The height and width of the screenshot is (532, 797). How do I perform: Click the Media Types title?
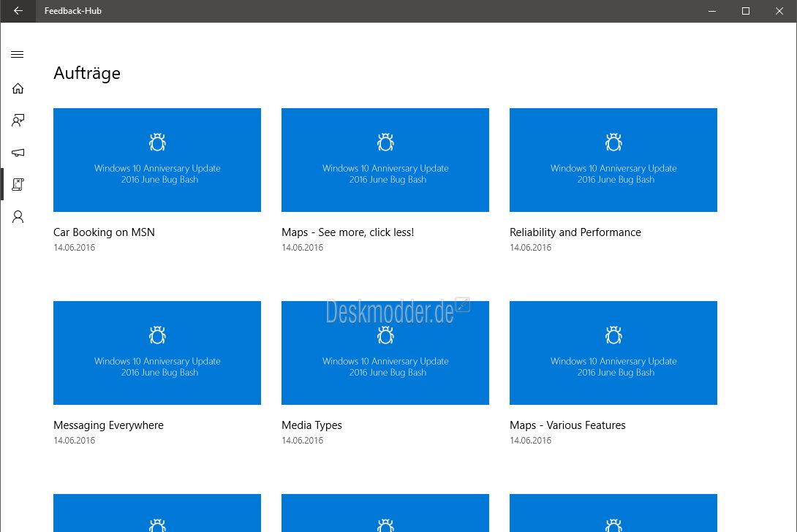point(311,425)
